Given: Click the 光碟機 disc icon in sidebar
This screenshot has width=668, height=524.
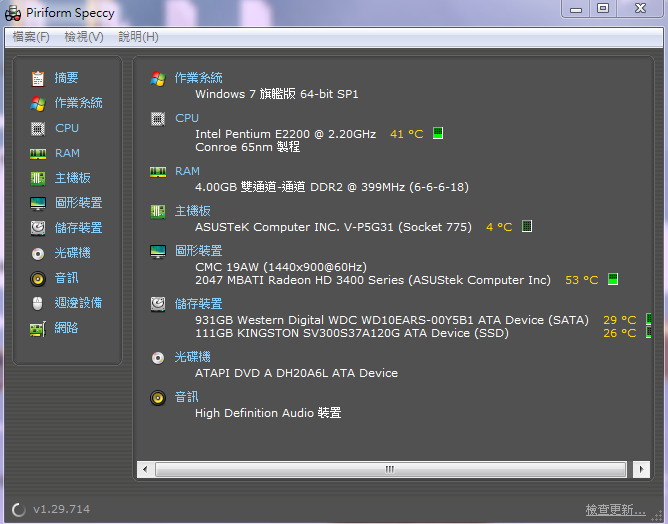Looking at the screenshot, I should pyautogui.click(x=38, y=254).
